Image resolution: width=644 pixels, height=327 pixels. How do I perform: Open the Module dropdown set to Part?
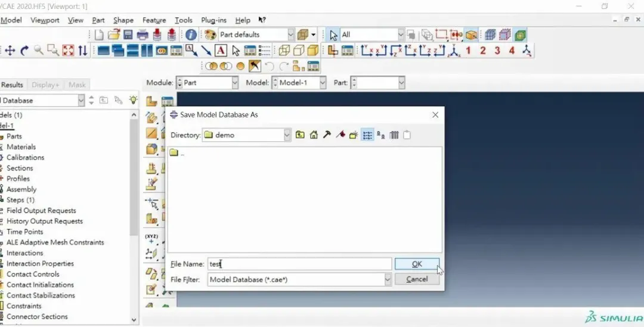[234, 83]
